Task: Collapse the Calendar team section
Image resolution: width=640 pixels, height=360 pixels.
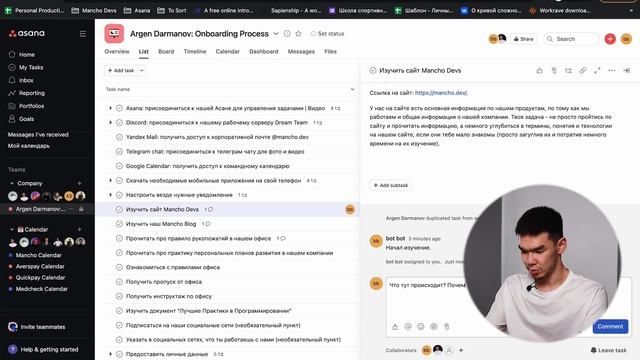Action: tap(12, 229)
